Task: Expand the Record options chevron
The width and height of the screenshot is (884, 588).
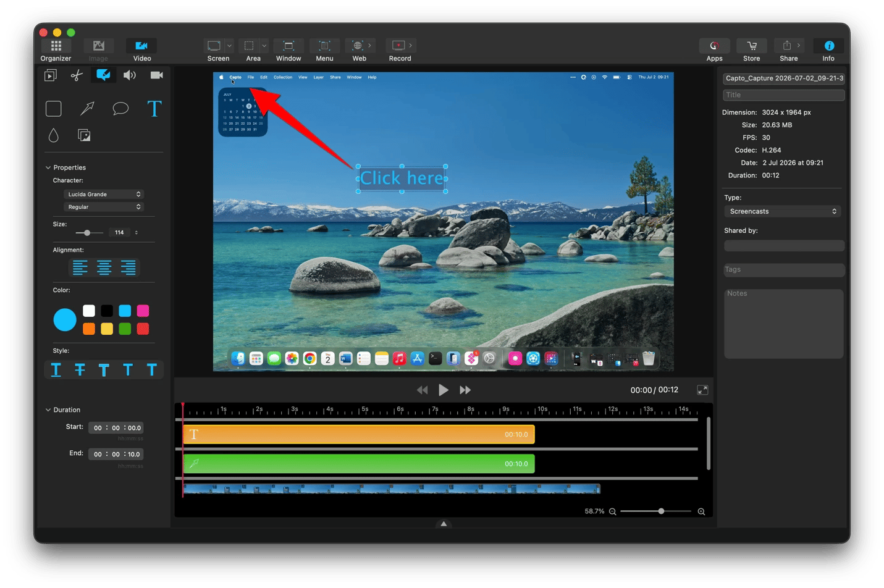Action: (410, 45)
